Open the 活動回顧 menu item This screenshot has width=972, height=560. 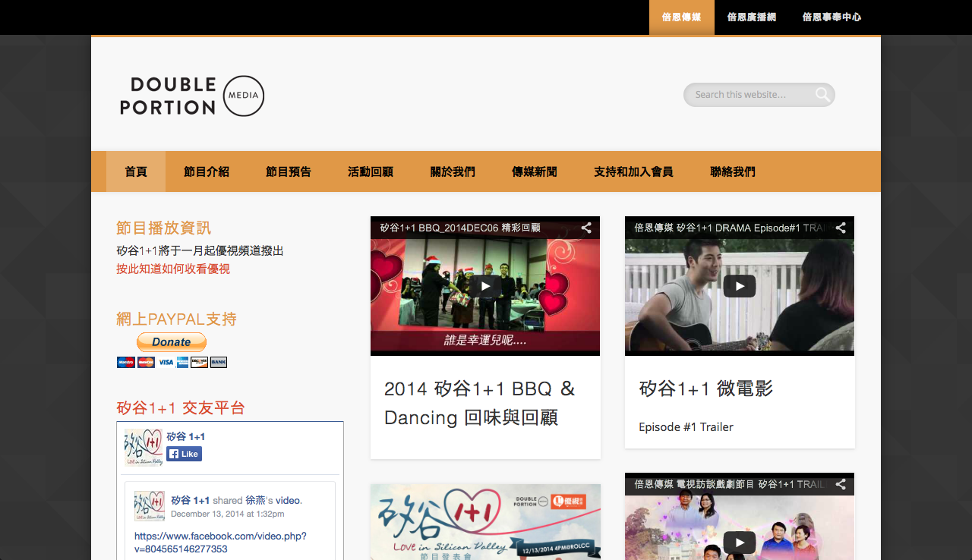(x=371, y=171)
